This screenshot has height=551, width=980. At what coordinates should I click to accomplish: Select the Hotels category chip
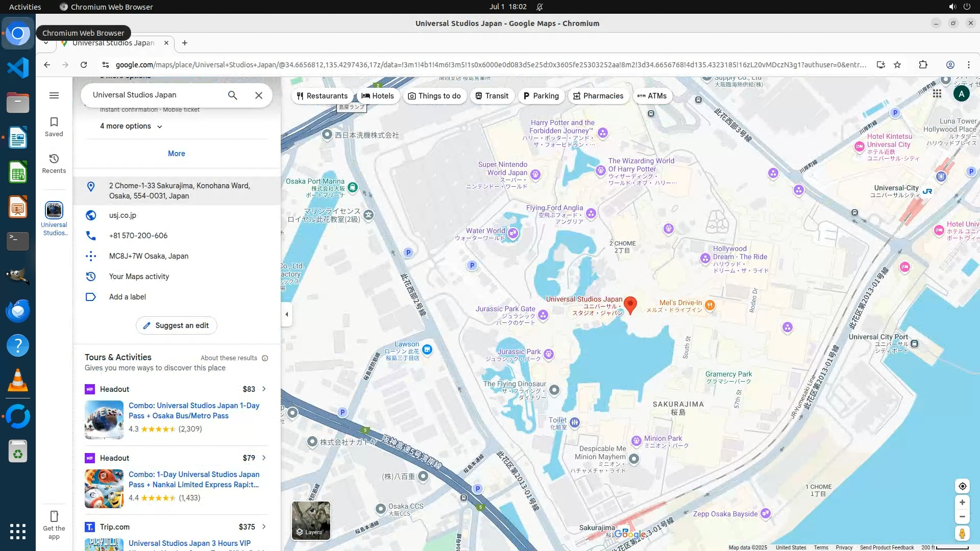coord(378,96)
